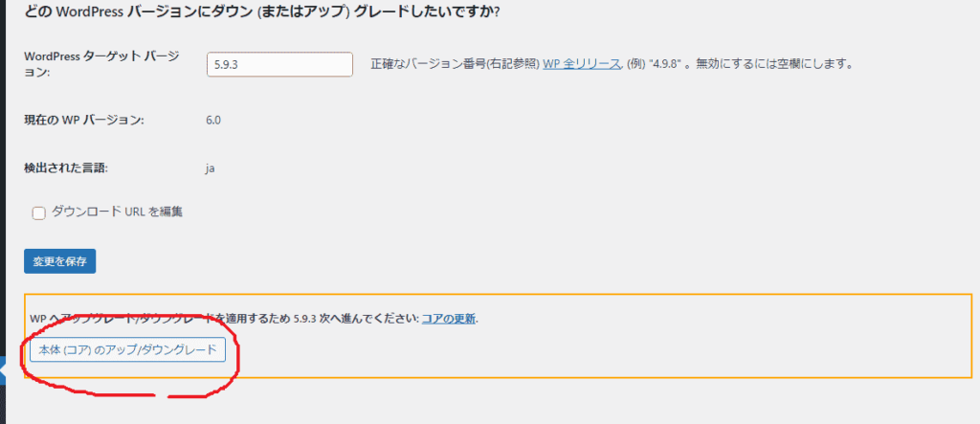Click 本体 (コア) のアップ/ダウングレード button
The height and width of the screenshot is (424, 980).
(127, 350)
